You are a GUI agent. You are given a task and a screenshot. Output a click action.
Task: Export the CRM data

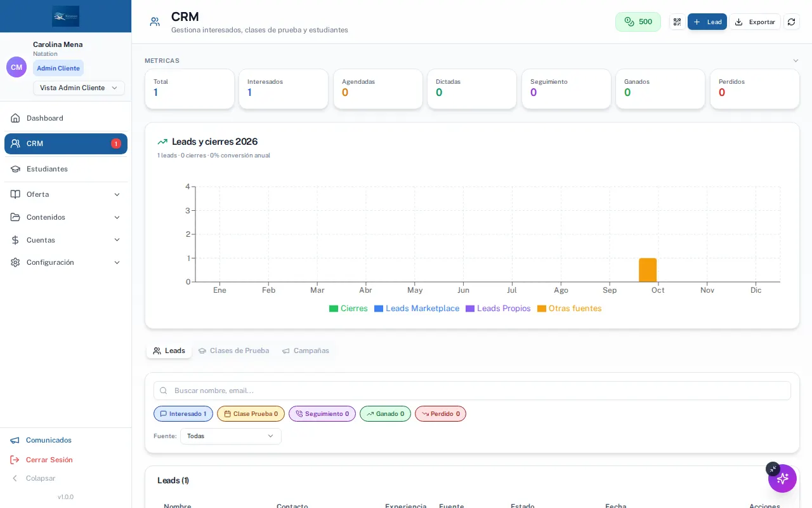click(x=755, y=22)
